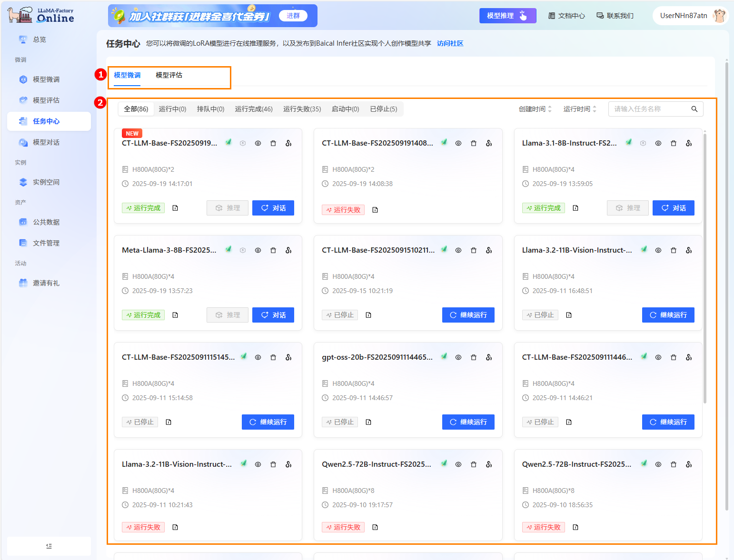Collapse the left sidebar with the bottom icon

point(49,546)
